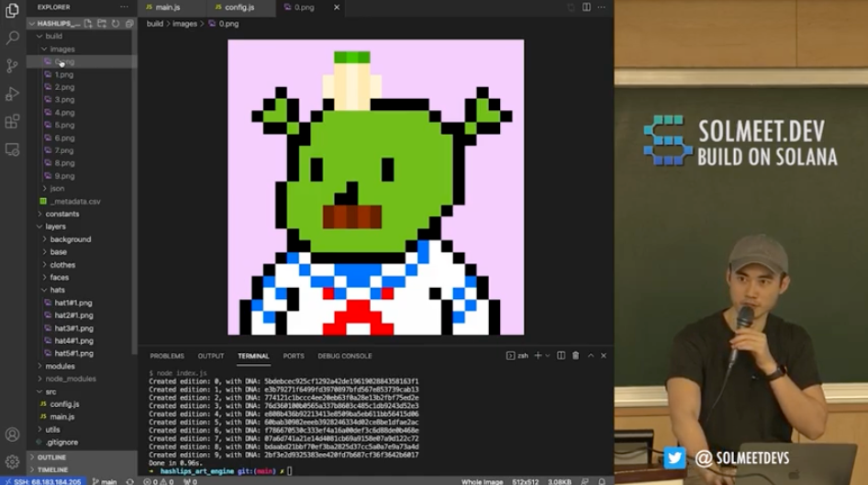868x485 pixels.
Task: Kill terminal with trash icon
Action: coord(575,356)
